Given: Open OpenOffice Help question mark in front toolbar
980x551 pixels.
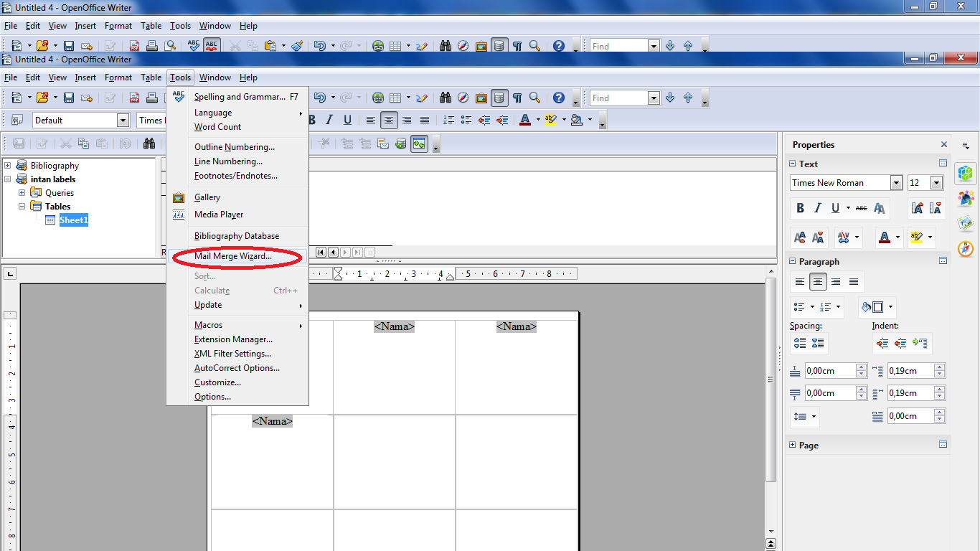Looking at the screenshot, I should (x=559, y=98).
